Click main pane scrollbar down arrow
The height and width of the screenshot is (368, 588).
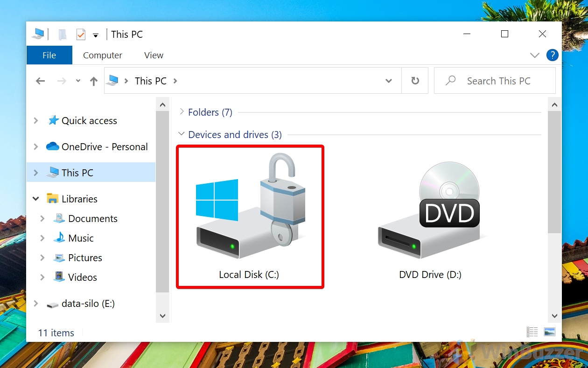click(x=554, y=316)
